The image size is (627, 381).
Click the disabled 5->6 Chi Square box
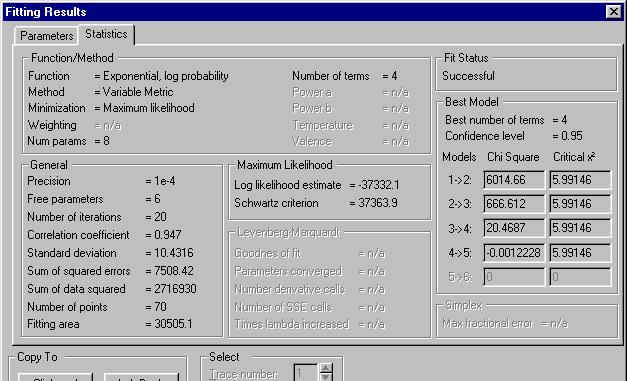point(514,277)
